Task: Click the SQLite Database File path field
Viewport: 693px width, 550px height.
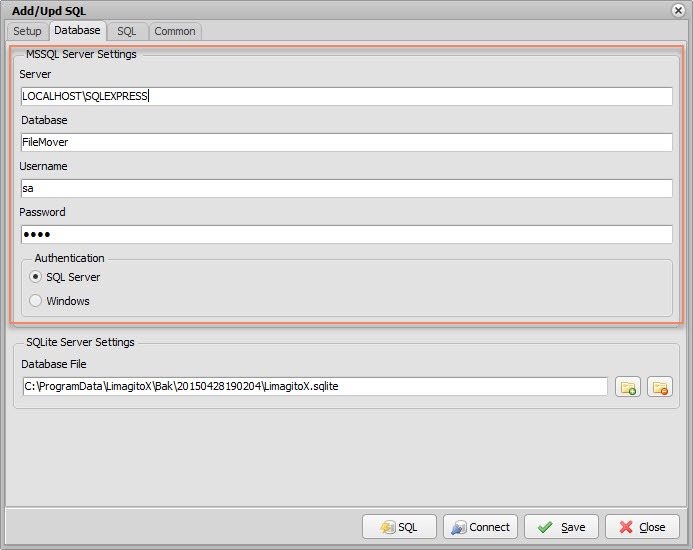Action: click(315, 386)
